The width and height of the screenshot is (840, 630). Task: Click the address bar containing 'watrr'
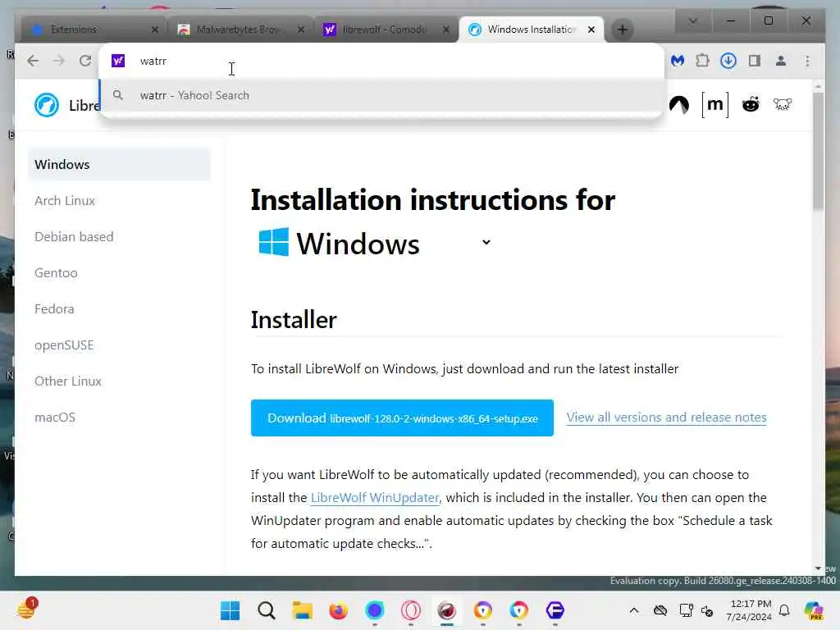tap(382, 61)
